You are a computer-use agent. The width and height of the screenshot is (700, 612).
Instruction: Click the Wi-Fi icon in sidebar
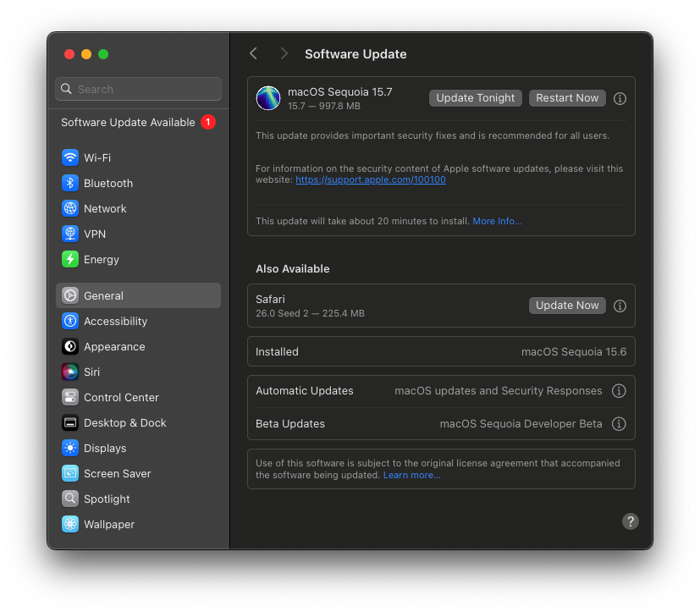pyautogui.click(x=70, y=158)
